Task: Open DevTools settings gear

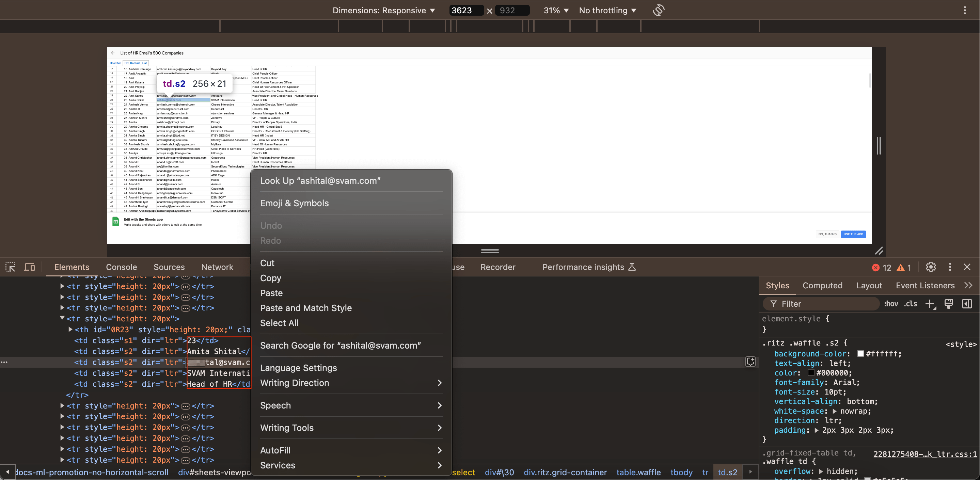Action: tap(931, 267)
